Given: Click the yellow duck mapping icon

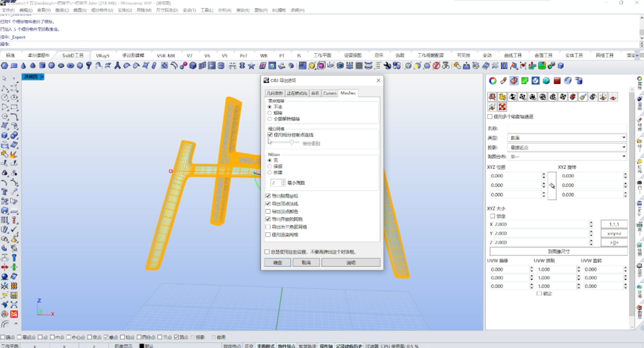Looking at the screenshot, I should click(502, 97).
